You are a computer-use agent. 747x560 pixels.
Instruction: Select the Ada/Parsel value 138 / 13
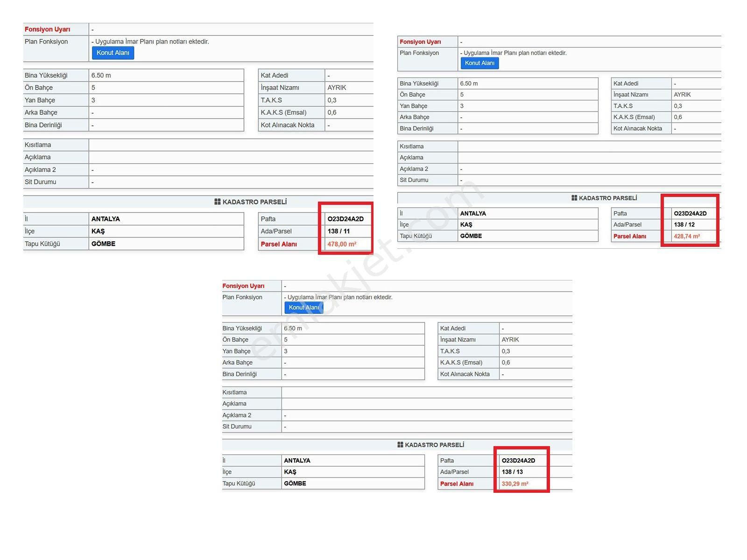point(512,472)
